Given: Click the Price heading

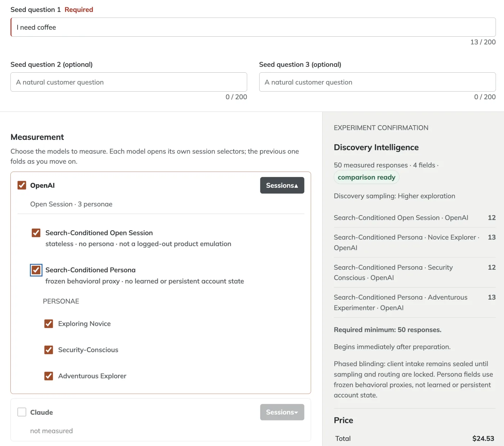Looking at the screenshot, I should pyautogui.click(x=343, y=420).
